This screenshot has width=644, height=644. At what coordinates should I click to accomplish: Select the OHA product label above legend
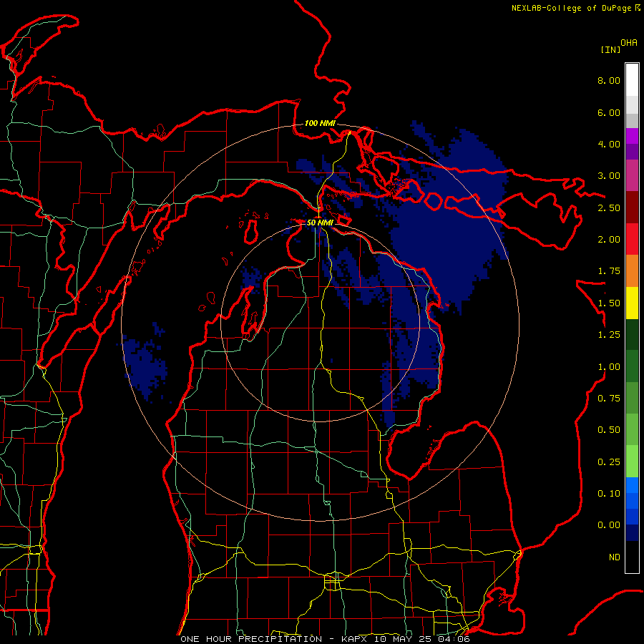pyautogui.click(x=629, y=43)
